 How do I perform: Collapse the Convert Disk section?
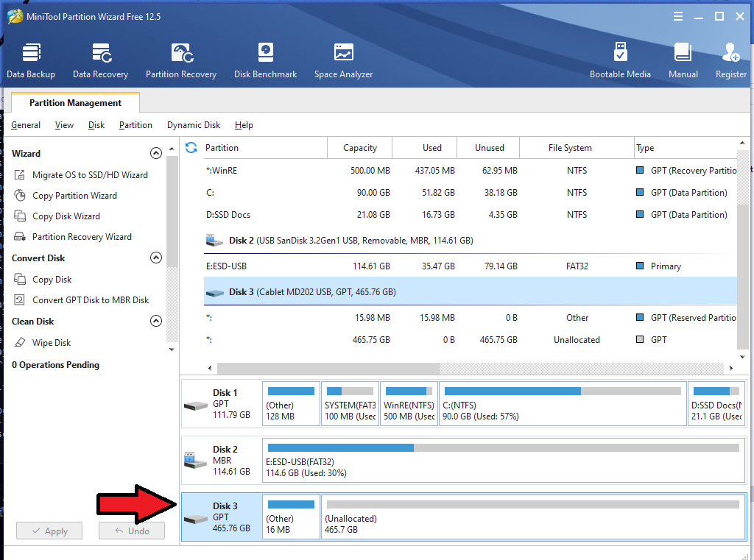pyautogui.click(x=156, y=258)
